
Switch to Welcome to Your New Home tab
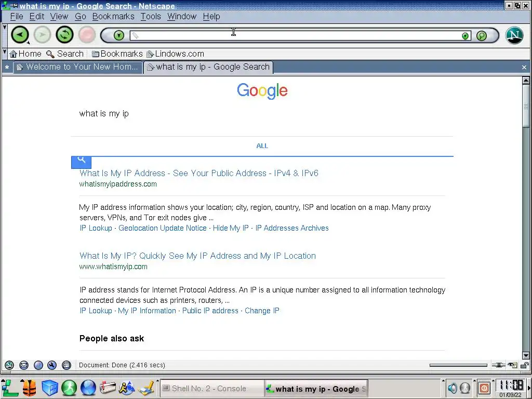(77, 67)
